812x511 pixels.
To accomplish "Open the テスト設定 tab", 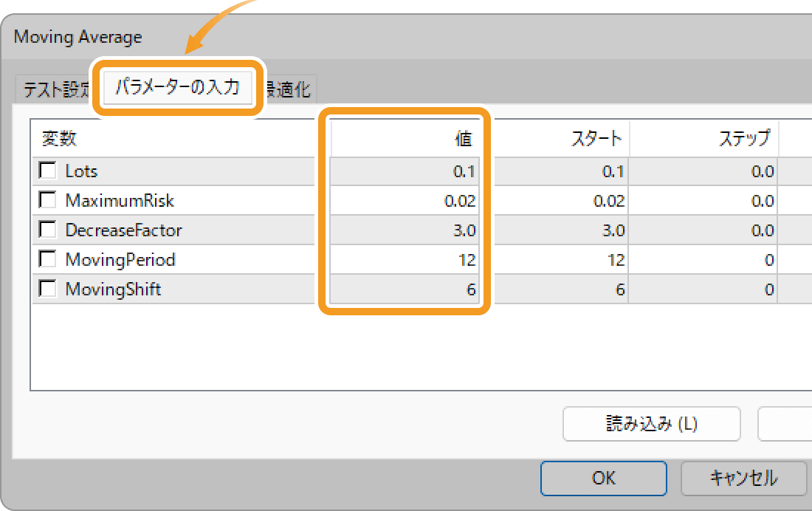I will pyautogui.click(x=57, y=89).
